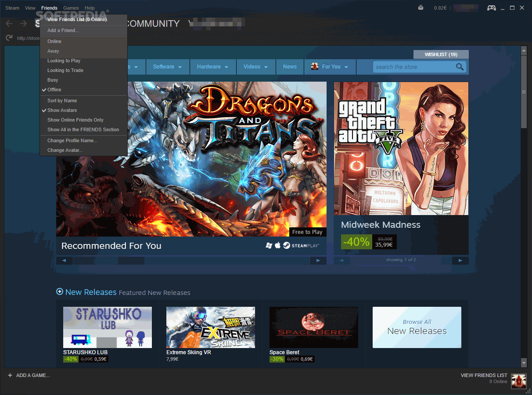
Task: Click the For You avatar icon
Action: coord(315,66)
